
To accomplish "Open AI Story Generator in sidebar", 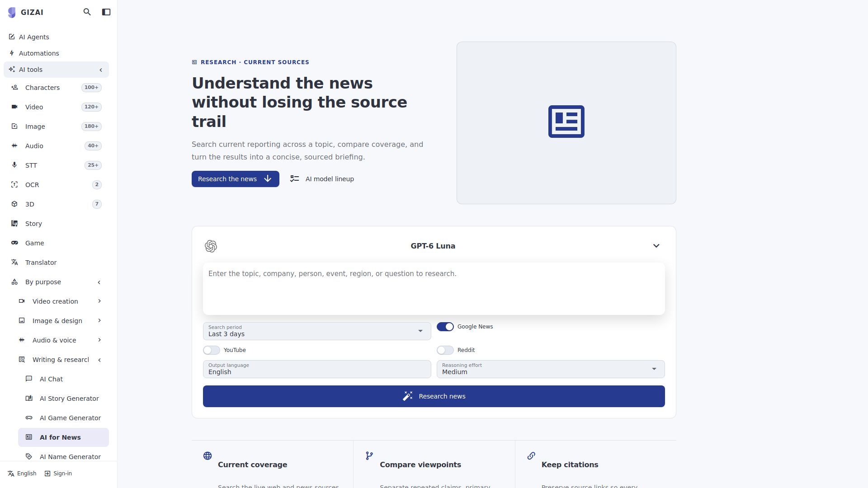I will (x=63, y=399).
